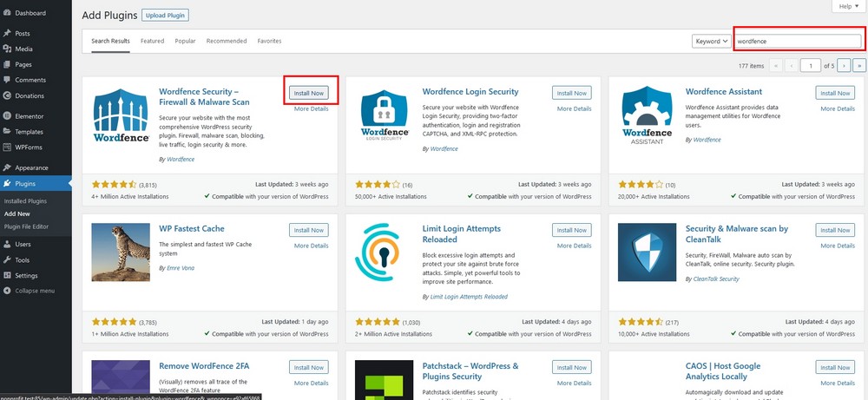Screen dimensions: 868x400
Task: Go to the next results page
Action: point(844,66)
